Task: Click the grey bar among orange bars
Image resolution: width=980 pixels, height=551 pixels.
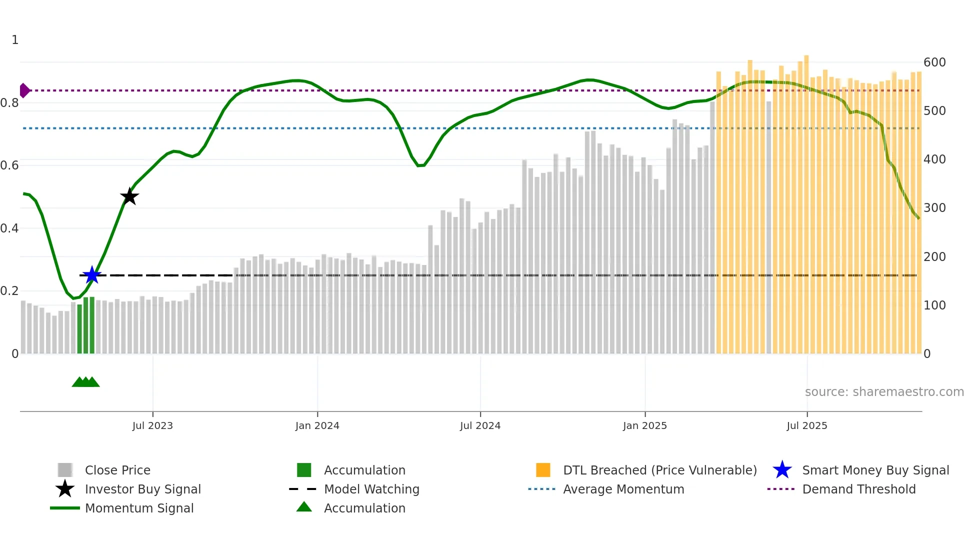Action: point(768,227)
